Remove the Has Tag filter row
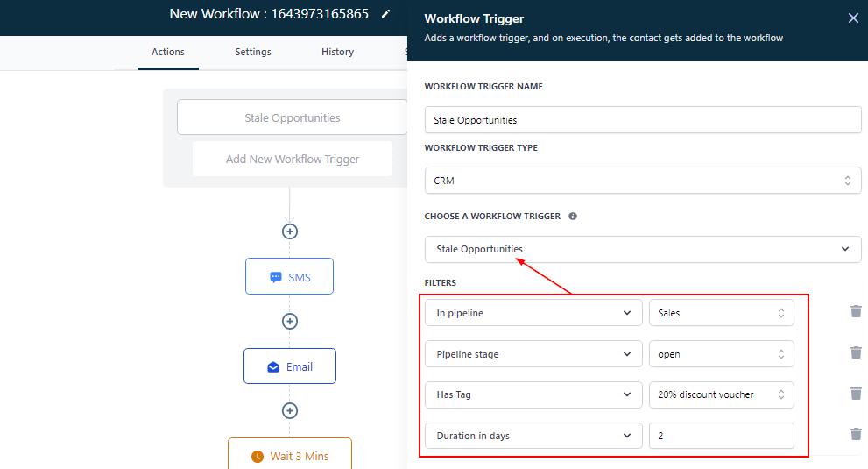 pyautogui.click(x=856, y=394)
